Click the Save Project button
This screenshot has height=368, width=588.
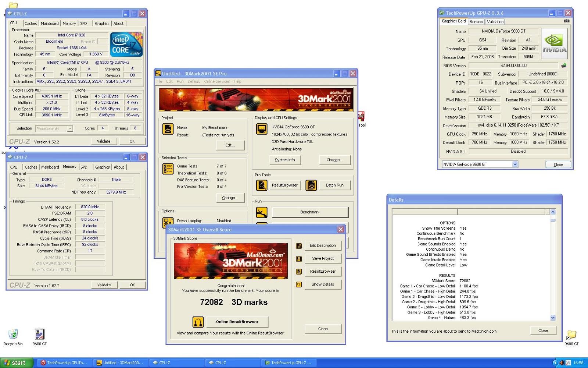tap(323, 259)
